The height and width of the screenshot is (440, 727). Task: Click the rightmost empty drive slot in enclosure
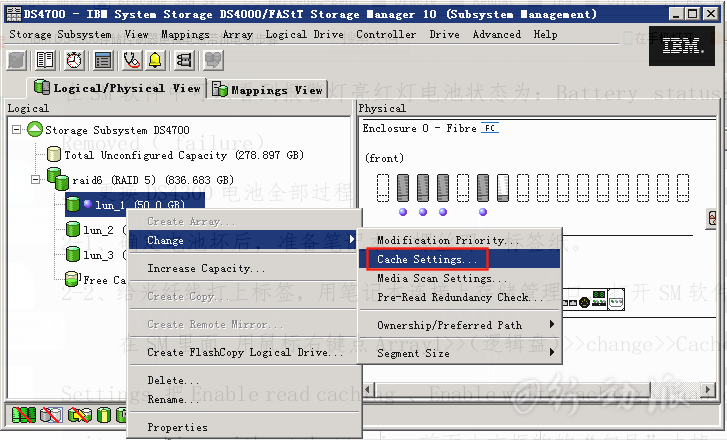click(x=682, y=188)
